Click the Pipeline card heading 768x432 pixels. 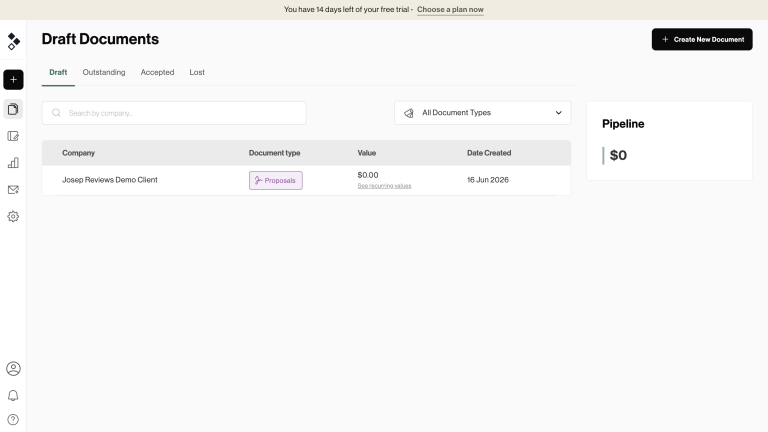point(623,124)
